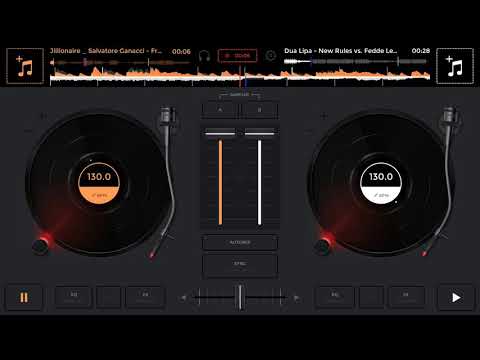Image resolution: width=480 pixels, height=360 pixels.
Task: Open the left deck FX panel
Action: pyautogui.click(x=145, y=297)
